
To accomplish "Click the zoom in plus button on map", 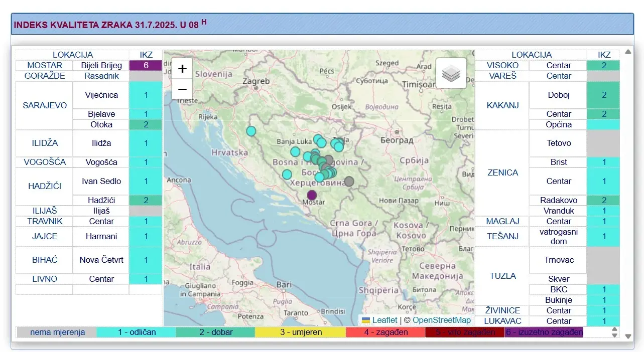I will point(182,68).
